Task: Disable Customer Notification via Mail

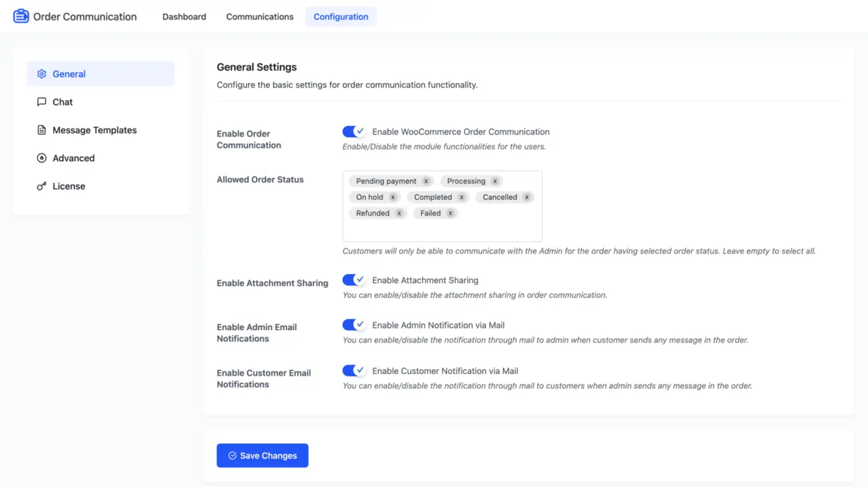Action: click(x=354, y=370)
